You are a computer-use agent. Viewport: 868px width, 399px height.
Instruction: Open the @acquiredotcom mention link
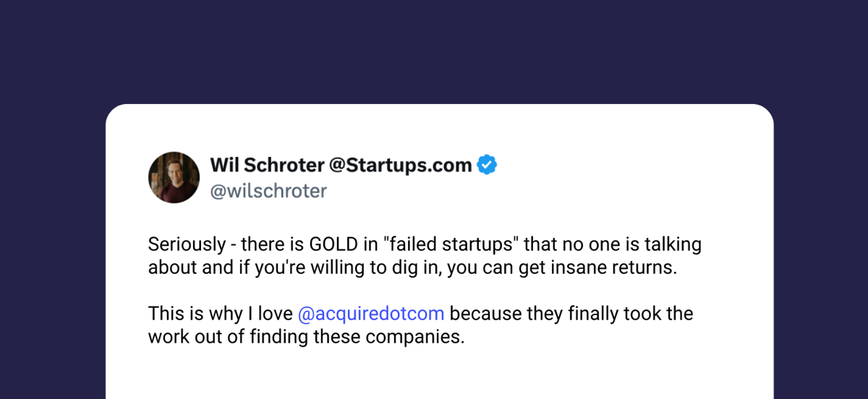[371, 314]
